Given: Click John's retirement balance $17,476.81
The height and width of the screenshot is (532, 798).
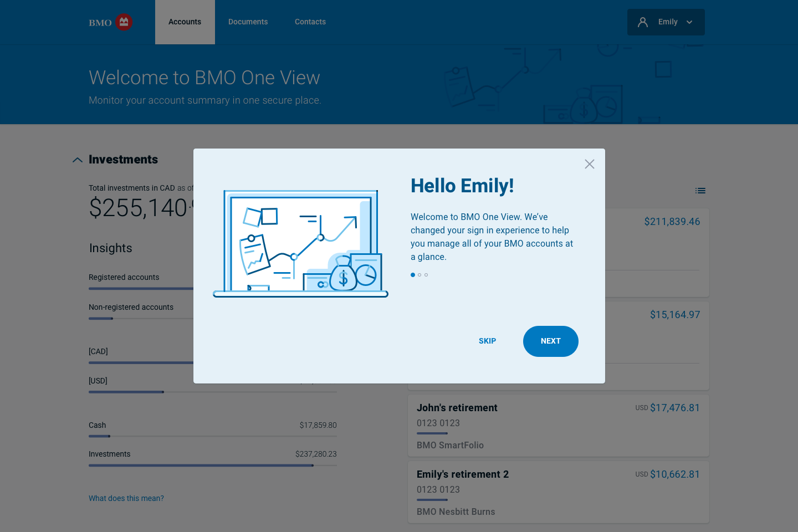Looking at the screenshot, I should click(675, 408).
